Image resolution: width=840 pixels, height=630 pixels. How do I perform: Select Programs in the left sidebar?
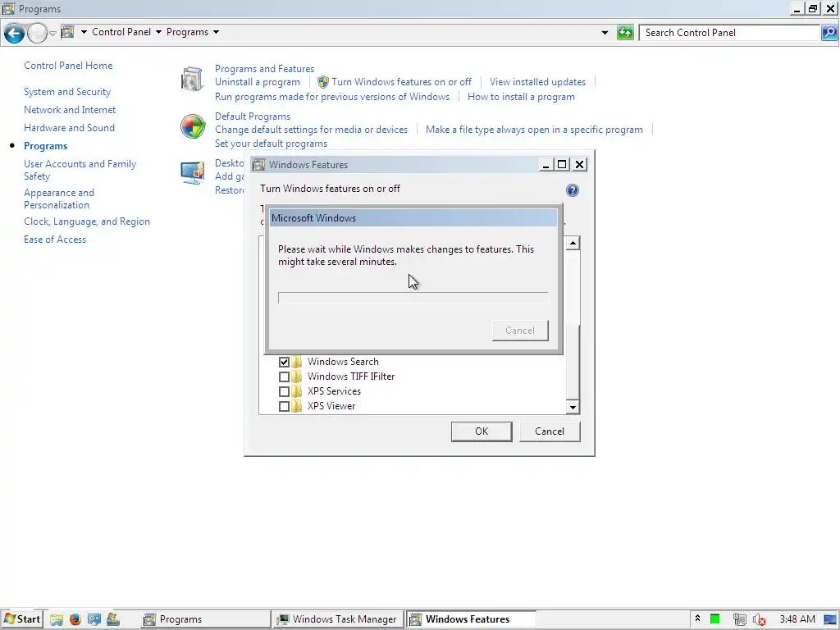46,146
